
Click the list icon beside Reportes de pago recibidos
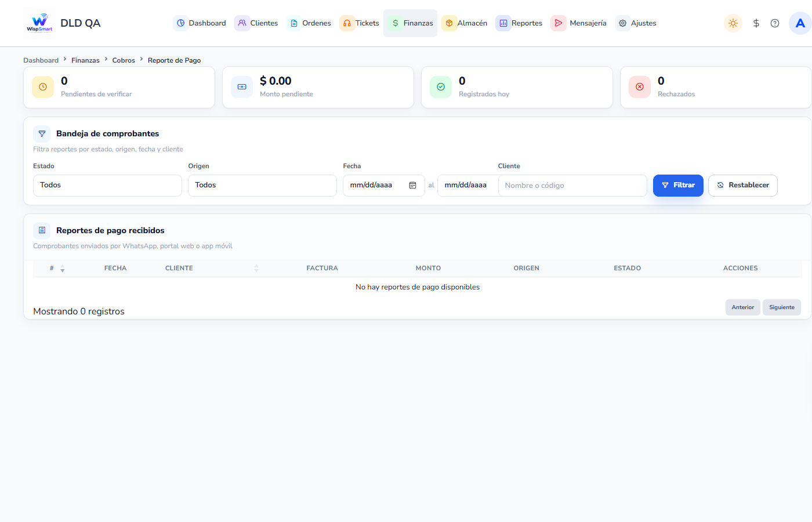[42, 230]
